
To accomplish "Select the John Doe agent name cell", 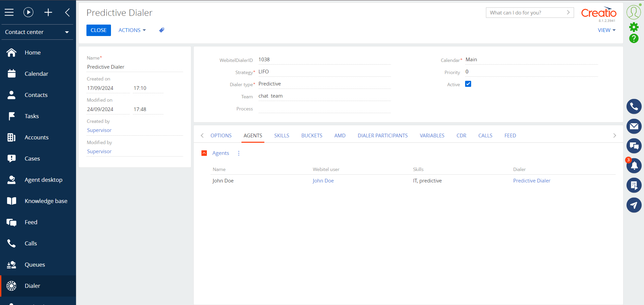I will coord(223,181).
